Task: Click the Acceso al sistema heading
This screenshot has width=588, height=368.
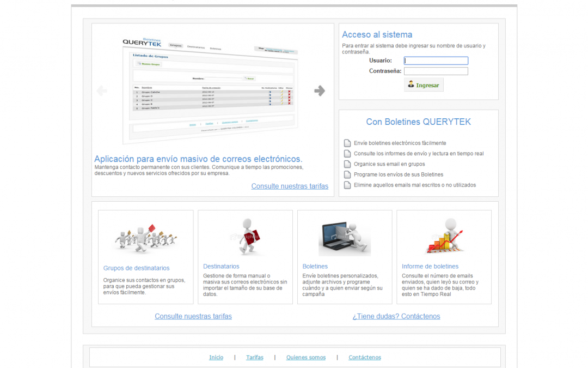Action: (377, 34)
